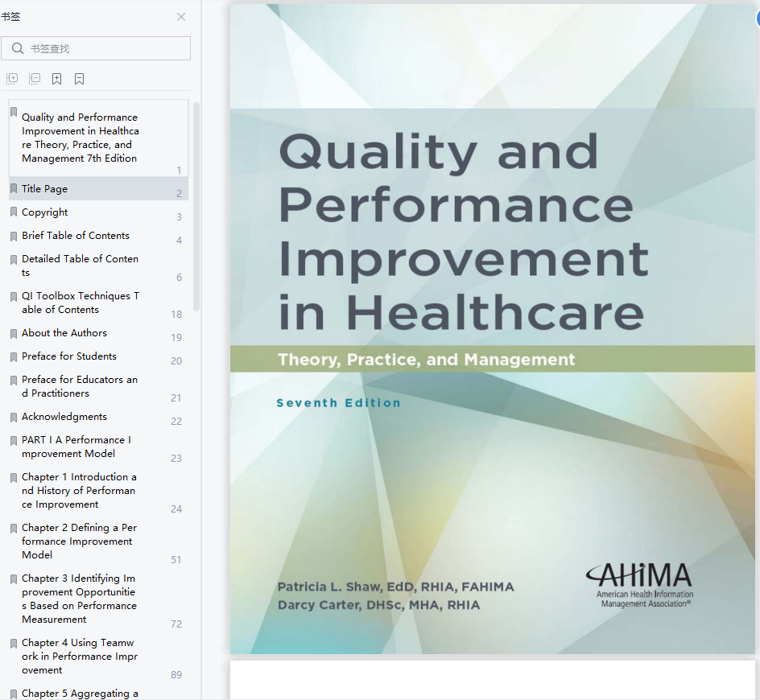The height and width of the screenshot is (700, 760).
Task: Click page number 19 for About the Authors
Action: click(176, 338)
